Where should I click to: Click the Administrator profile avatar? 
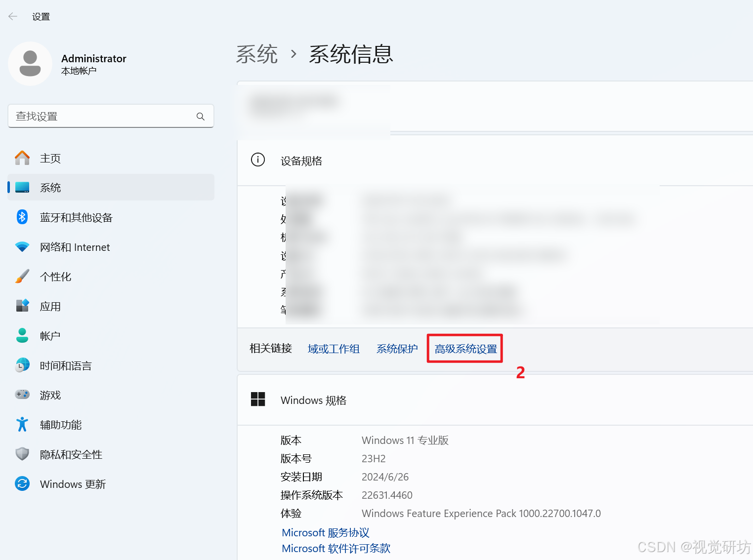pos(30,64)
